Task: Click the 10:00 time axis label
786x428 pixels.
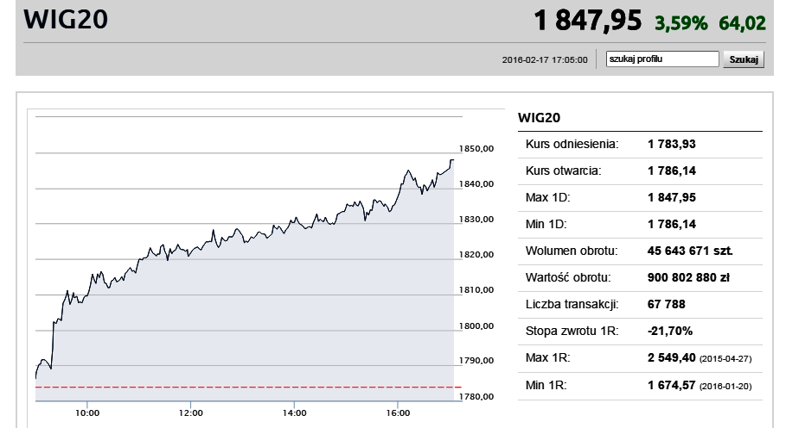Action: pyautogui.click(x=87, y=413)
